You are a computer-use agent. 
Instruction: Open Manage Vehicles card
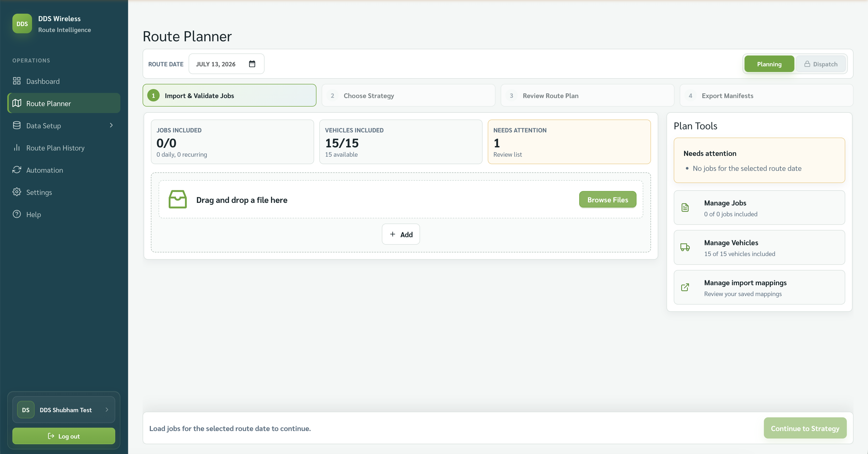759,247
